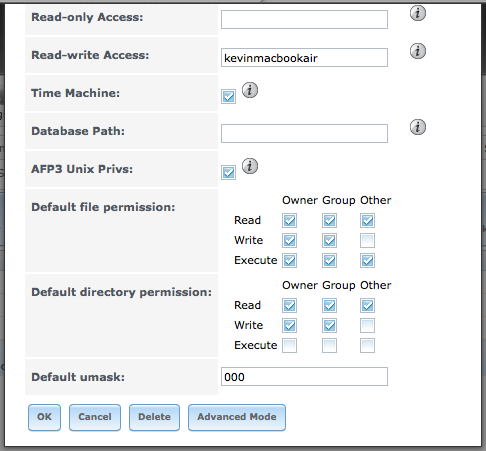Toggle the AFP3 Unix Privs checkbox
Viewport: 486px width, 451px height.
228,173
